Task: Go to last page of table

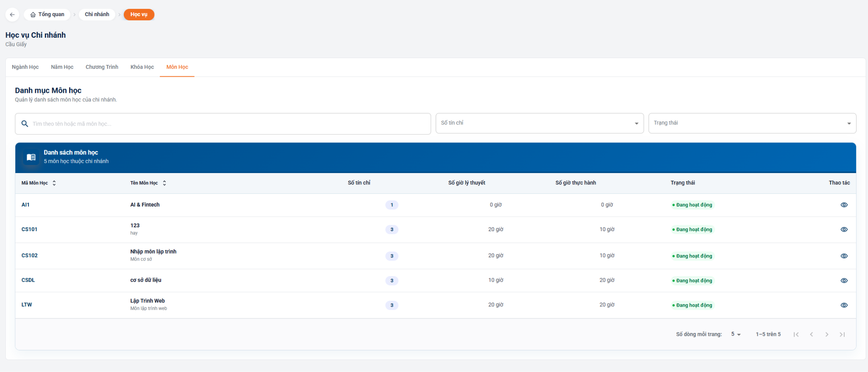Action: [x=842, y=334]
